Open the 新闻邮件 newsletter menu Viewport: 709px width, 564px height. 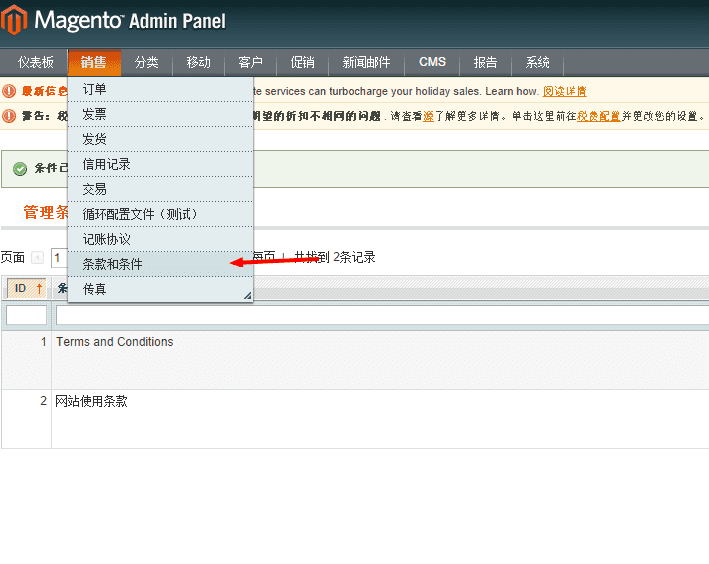[366, 62]
